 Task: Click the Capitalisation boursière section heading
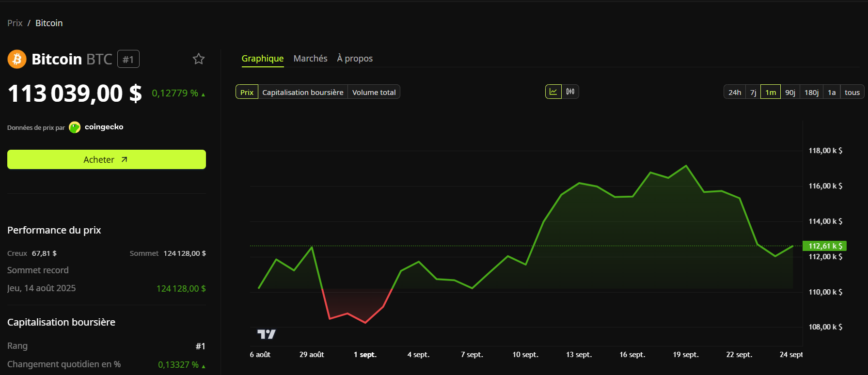point(62,322)
